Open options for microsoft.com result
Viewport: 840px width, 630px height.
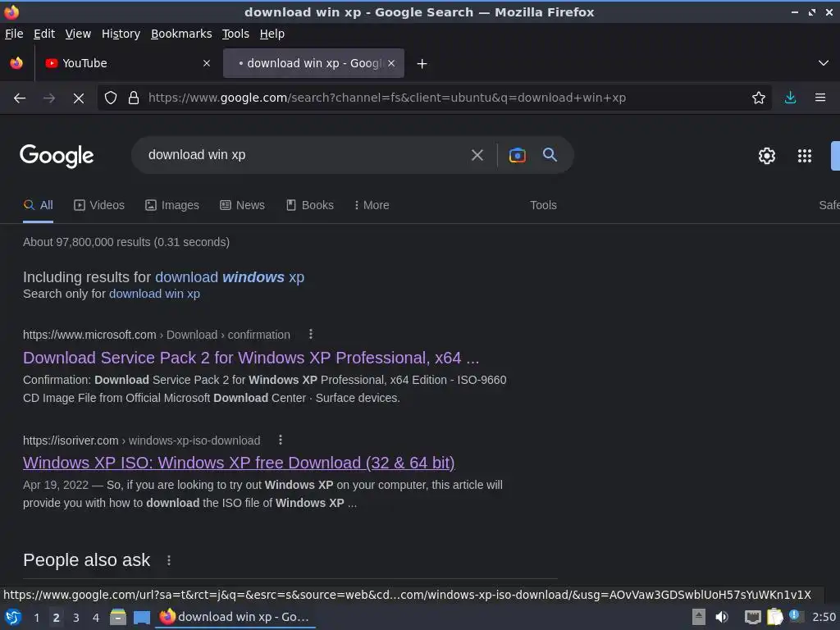(311, 335)
